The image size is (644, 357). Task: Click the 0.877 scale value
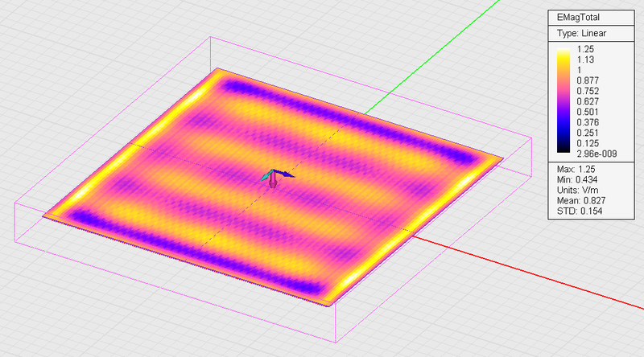click(588, 80)
